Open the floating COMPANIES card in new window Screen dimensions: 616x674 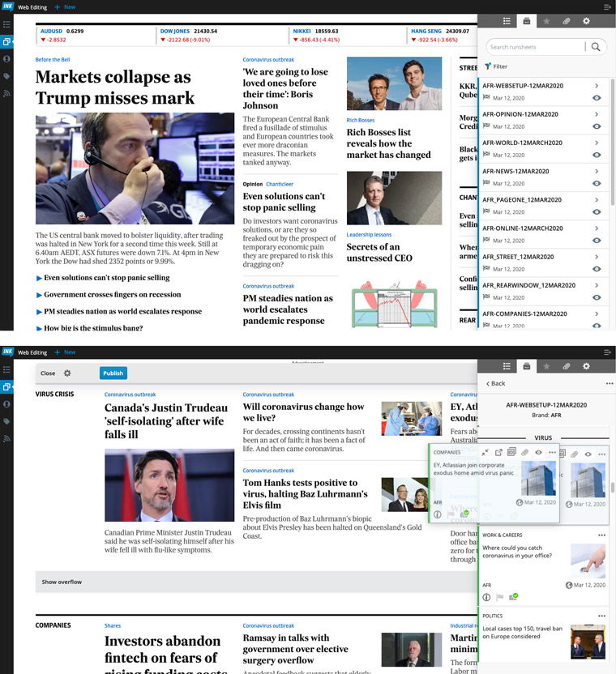498,452
